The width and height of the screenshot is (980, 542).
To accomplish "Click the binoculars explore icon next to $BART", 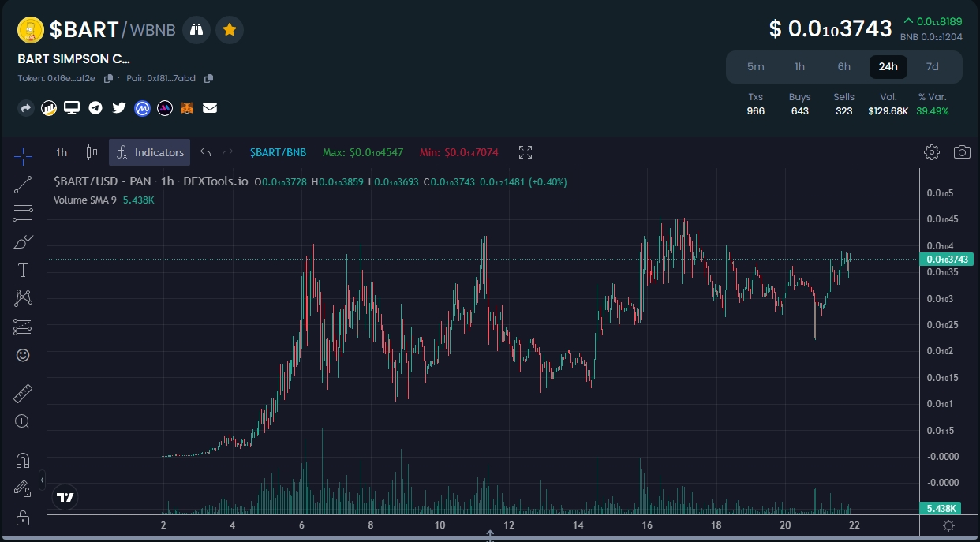I will click(196, 30).
